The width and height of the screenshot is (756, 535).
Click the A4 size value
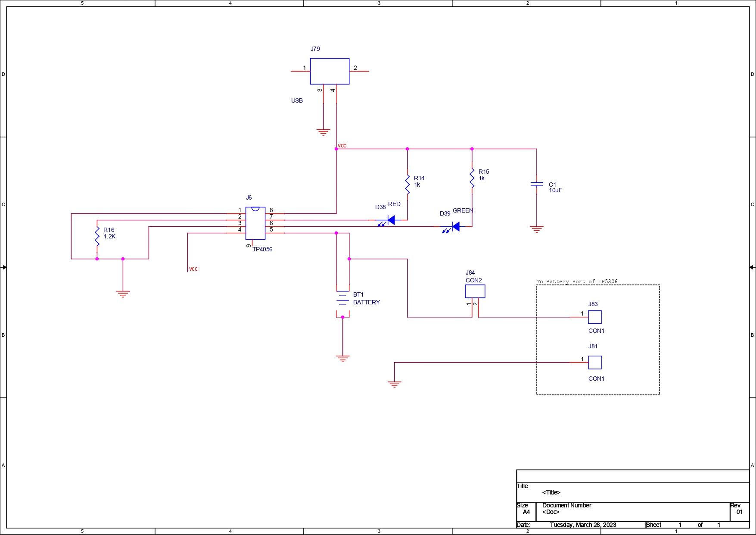tap(526, 512)
